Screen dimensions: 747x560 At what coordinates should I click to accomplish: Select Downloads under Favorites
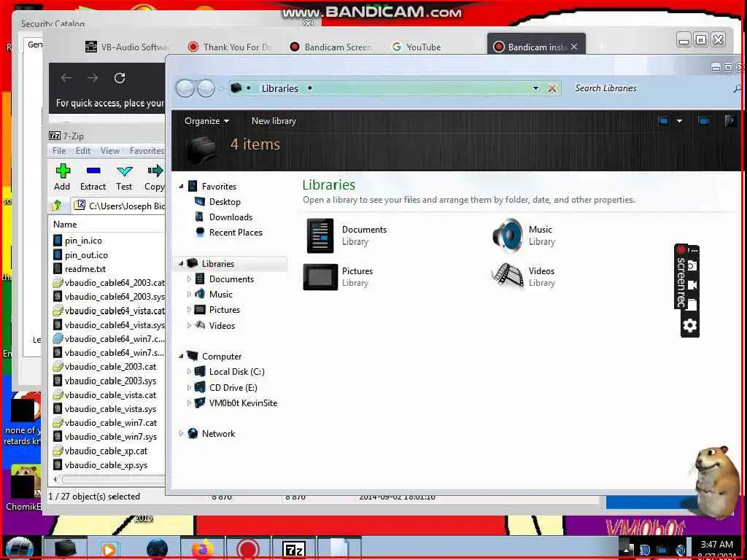pyautogui.click(x=231, y=217)
